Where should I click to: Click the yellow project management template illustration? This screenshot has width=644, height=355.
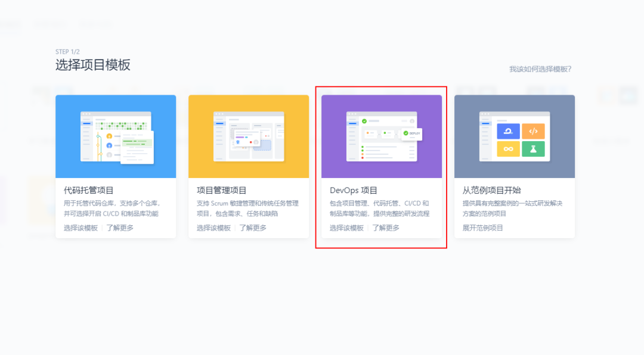(x=249, y=136)
